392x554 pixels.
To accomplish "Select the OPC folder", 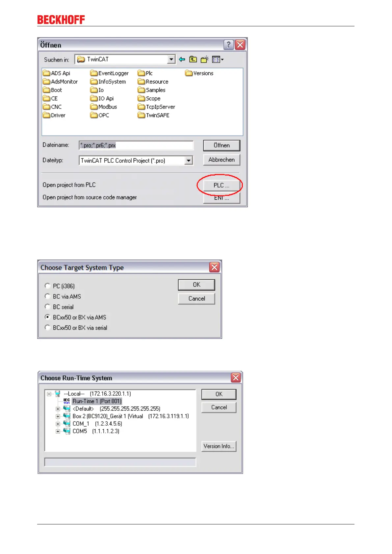I will click(x=100, y=115).
